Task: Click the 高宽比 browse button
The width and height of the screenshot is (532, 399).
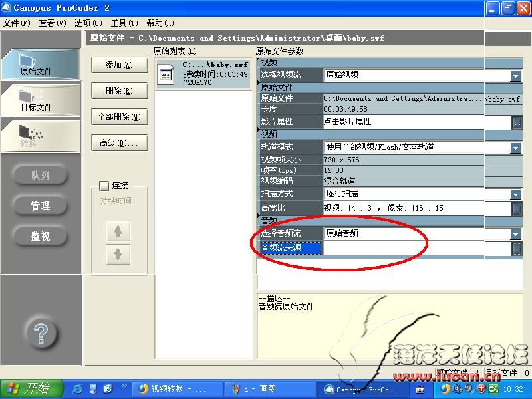Action: pos(517,208)
